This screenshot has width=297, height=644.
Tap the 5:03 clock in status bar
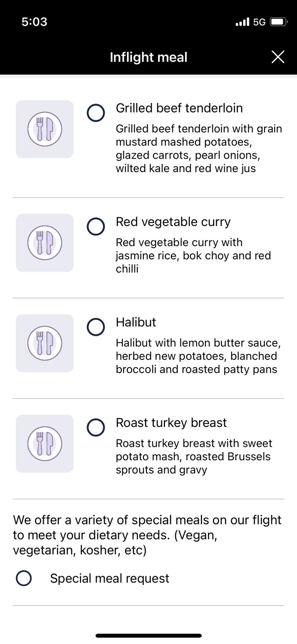click(34, 22)
